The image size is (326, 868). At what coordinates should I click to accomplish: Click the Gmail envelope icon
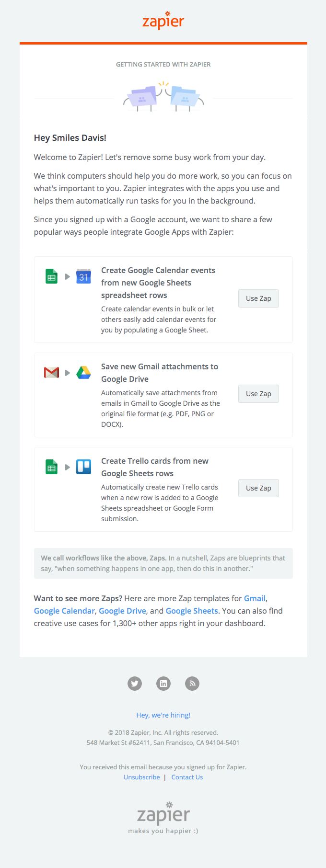[x=51, y=372]
